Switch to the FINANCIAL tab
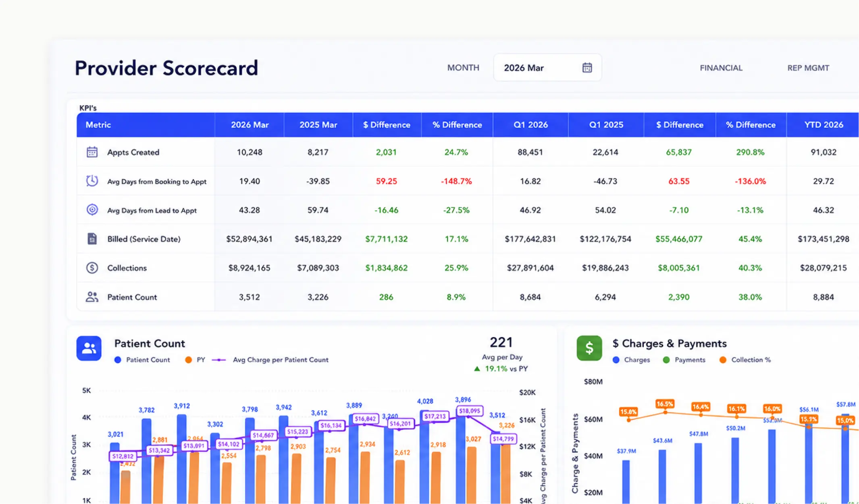The height and width of the screenshot is (504, 859). 721,68
